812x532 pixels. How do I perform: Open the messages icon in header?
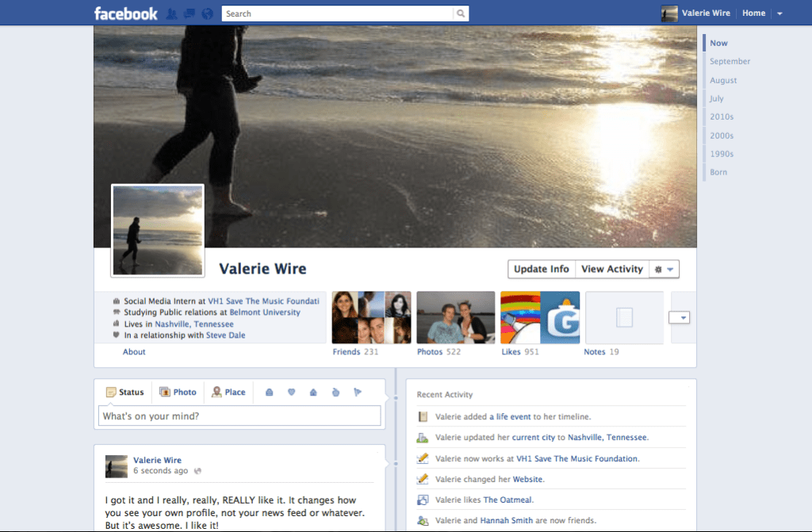190,13
